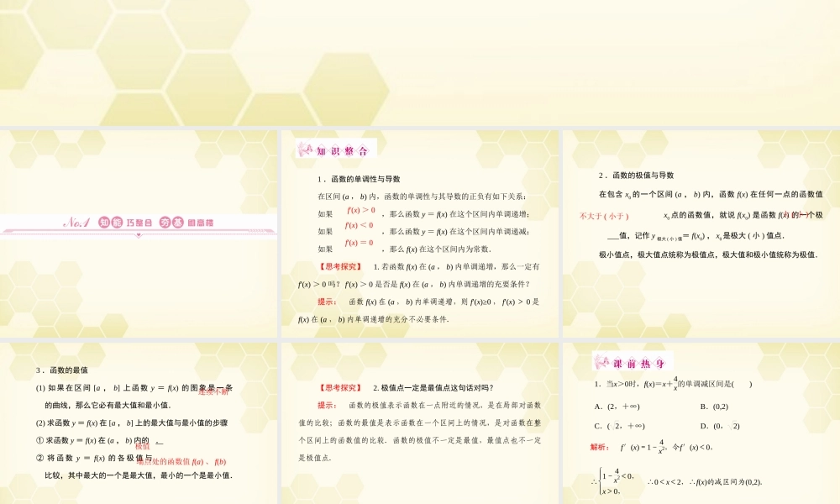Select heading "1．函数的单调性与导数"
Screen dimensions: 840x504
[359, 179]
